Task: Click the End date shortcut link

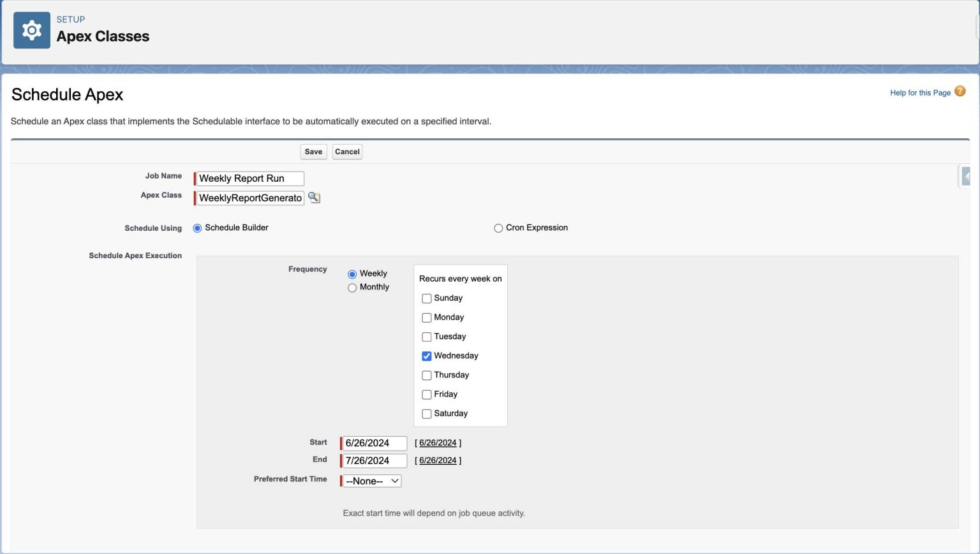Action: pyautogui.click(x=438, y=460)
